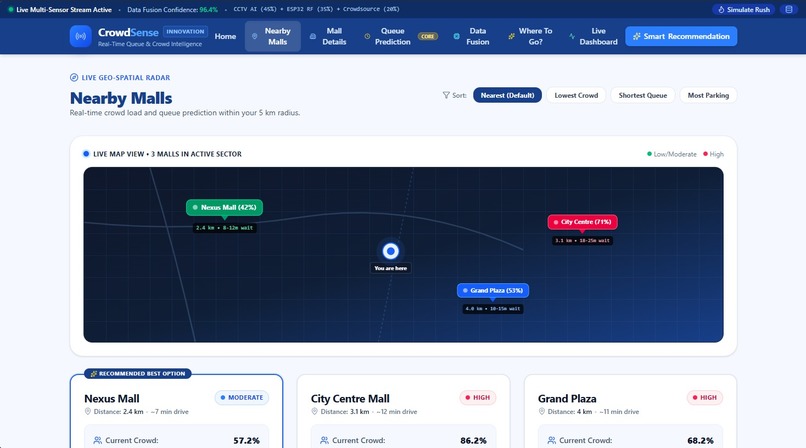Click the icon right of Simulate Rush
Viewport: 806px width, 448px height.
[789, 9]
